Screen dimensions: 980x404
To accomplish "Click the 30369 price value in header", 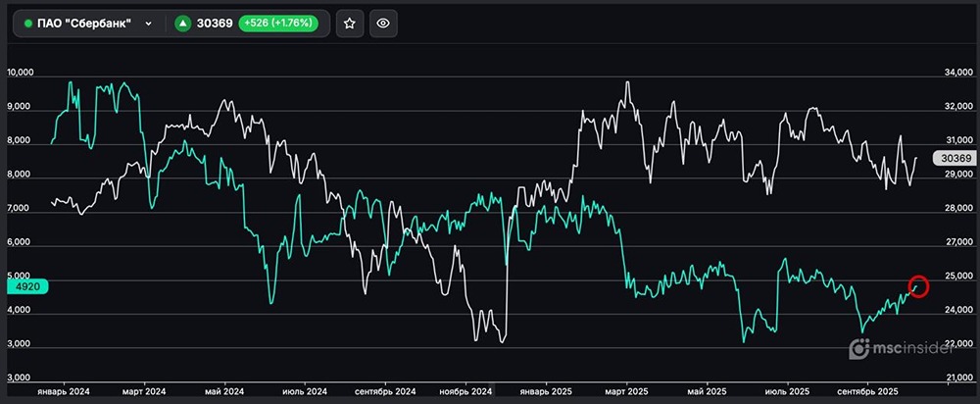I will [x=215, y=24].
